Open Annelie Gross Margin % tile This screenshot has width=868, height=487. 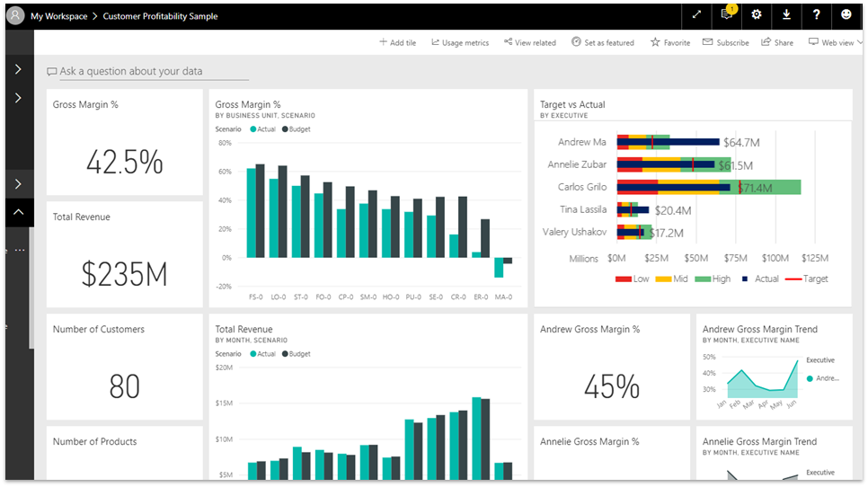click(612, 453)
